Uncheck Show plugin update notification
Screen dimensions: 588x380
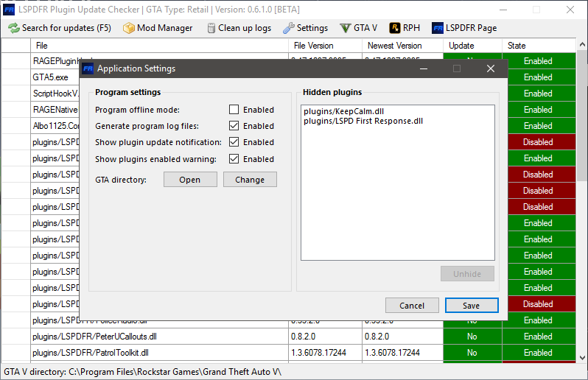click(234, 142)
